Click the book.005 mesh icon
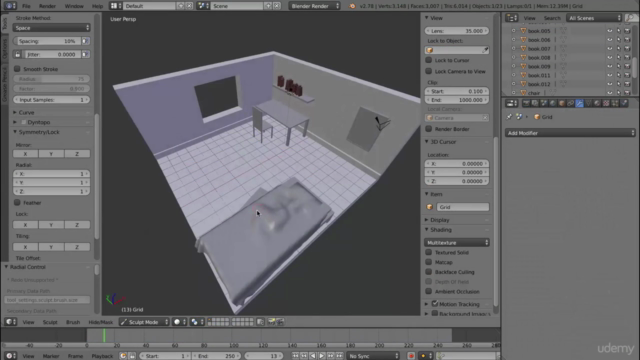Image resolution: width=640 pixels, height=360 pixels. click(523, 31)
